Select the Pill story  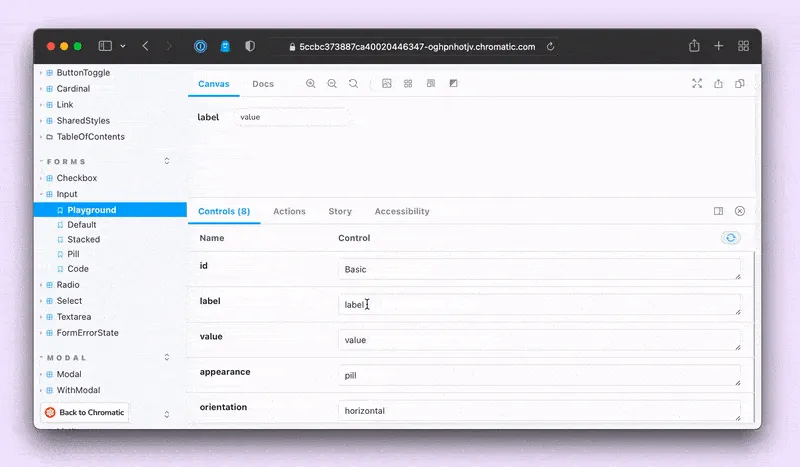(74, 254)
